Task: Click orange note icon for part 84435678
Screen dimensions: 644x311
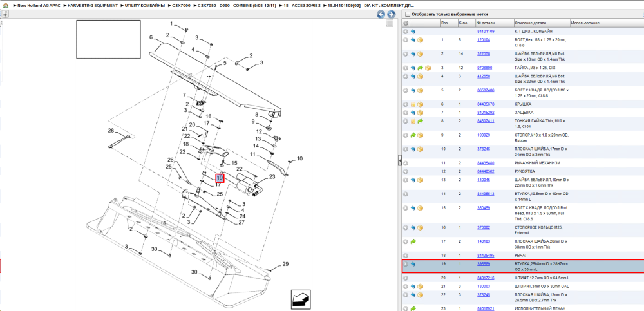Action: (x=413, y=104)
